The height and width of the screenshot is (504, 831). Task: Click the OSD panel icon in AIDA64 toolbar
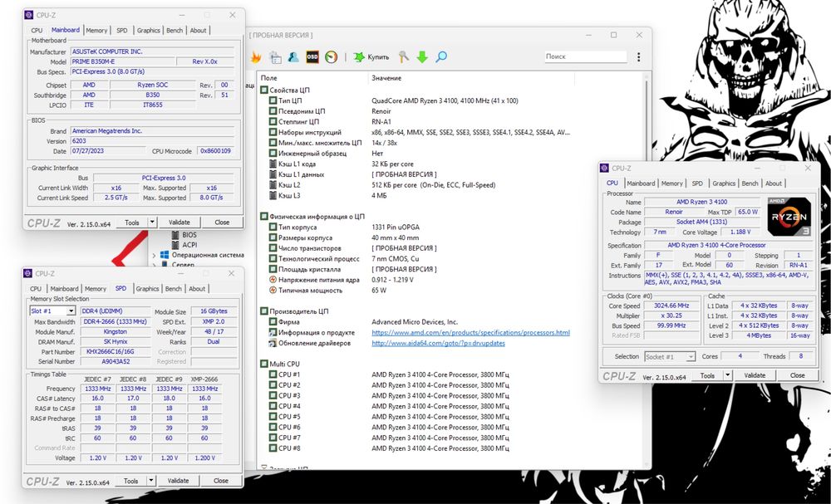[x=312, y=56]
